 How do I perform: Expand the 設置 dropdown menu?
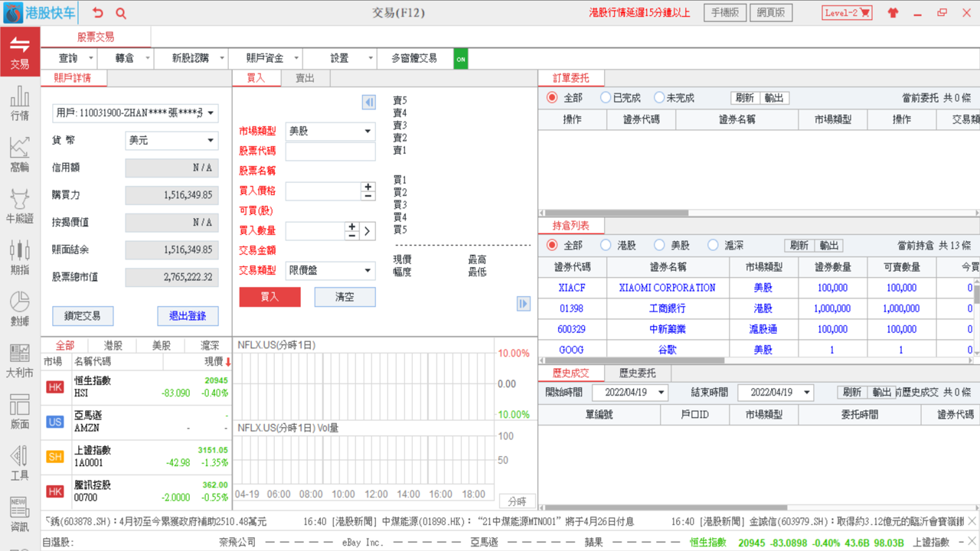pos(341,58)
